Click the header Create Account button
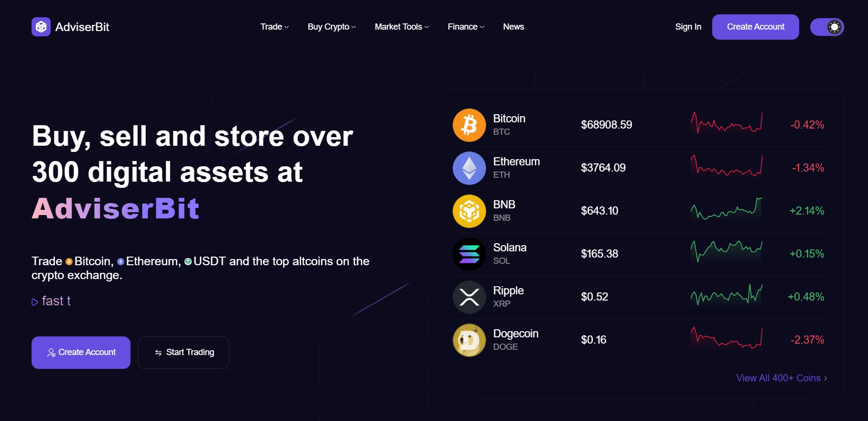This screenshot has height=421, width=868. [x=755, y=27]
